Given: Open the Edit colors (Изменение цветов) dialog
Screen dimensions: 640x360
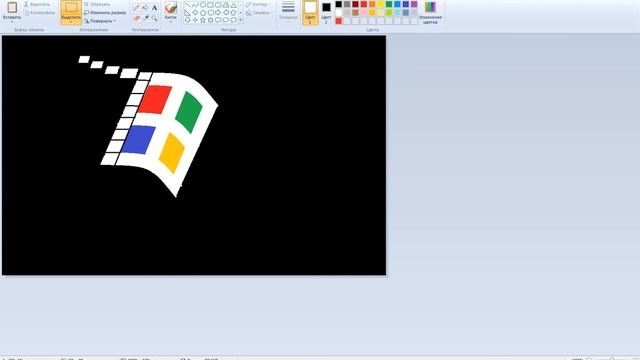Looking at the screenshot, I should pyautogui.click(x=430, y=12).
